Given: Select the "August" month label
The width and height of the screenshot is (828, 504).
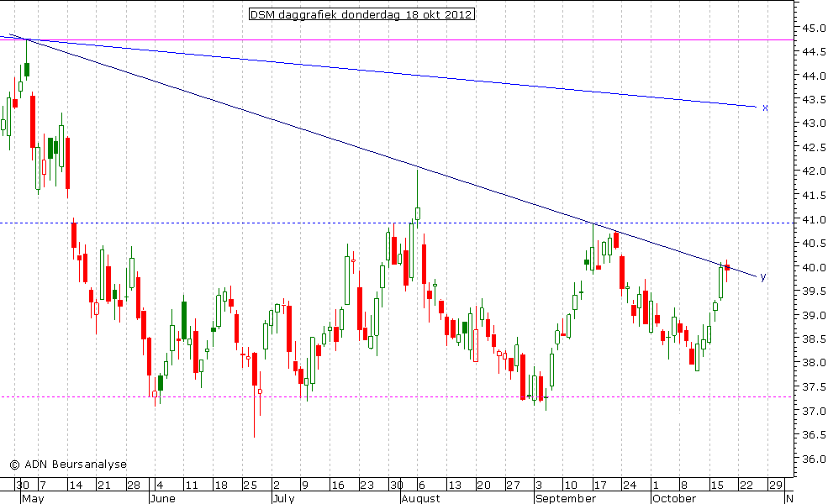Looking at the screenshot, I should coord(420,499).
